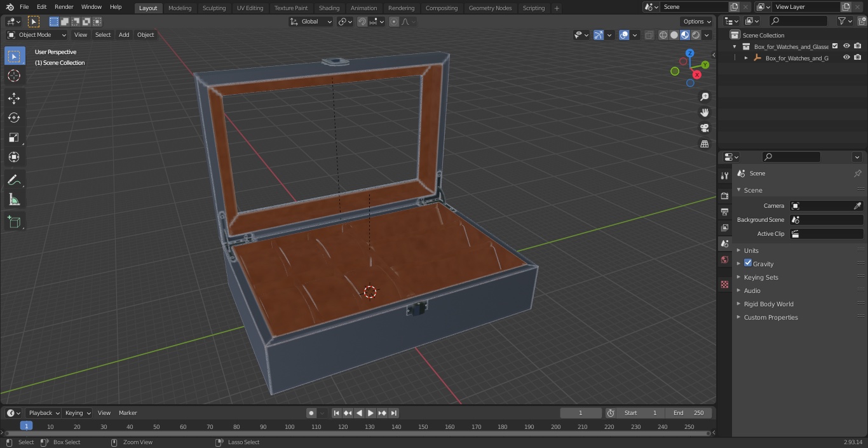Open Object Mode dropdown

(37, 35)
